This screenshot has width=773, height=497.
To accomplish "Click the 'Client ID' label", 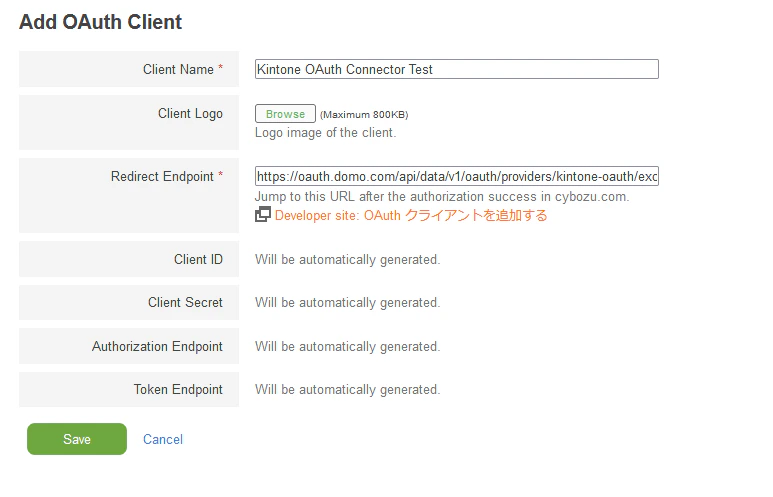I will pos(198,259).
